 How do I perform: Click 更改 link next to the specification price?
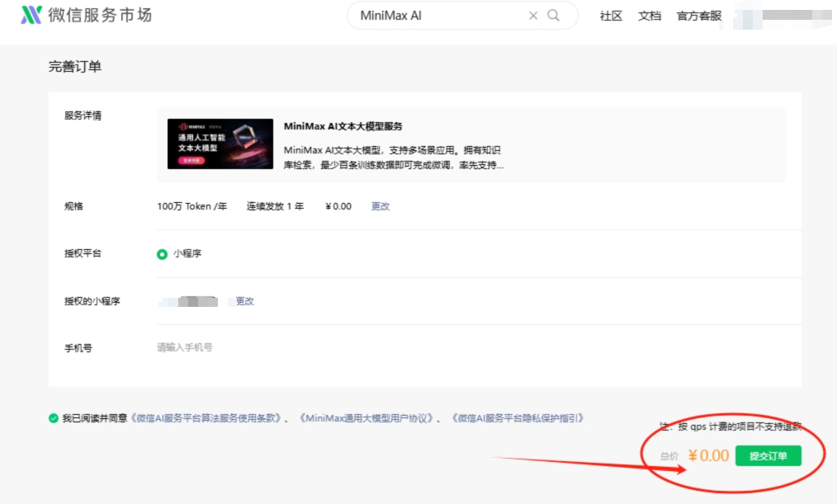tap(380, 206)
